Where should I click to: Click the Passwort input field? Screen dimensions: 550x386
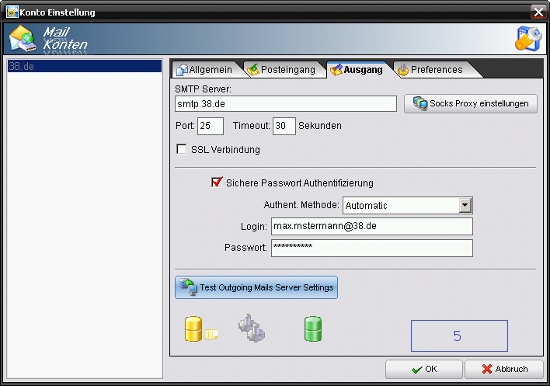[x=372, y=248]
